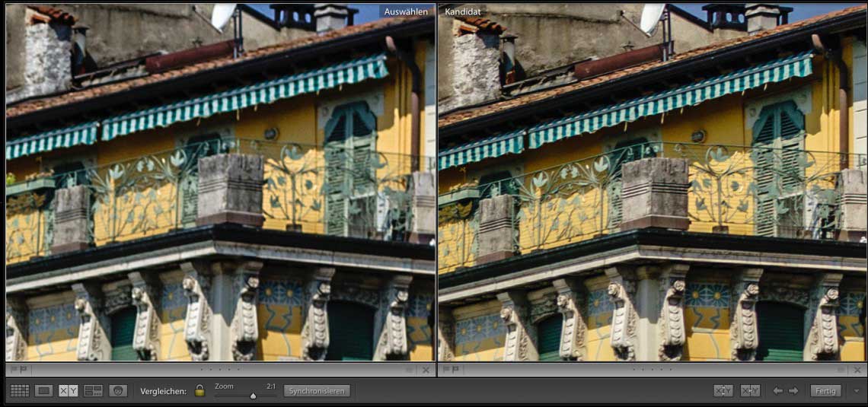Viewport: 868px width, 407px height.
Task: Adjust the Zoom slider handle
Action: tap(253, 396)
